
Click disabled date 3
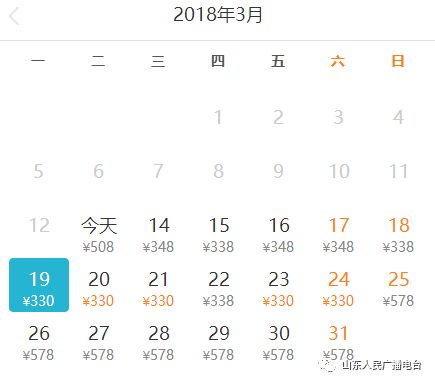point(338,117)
